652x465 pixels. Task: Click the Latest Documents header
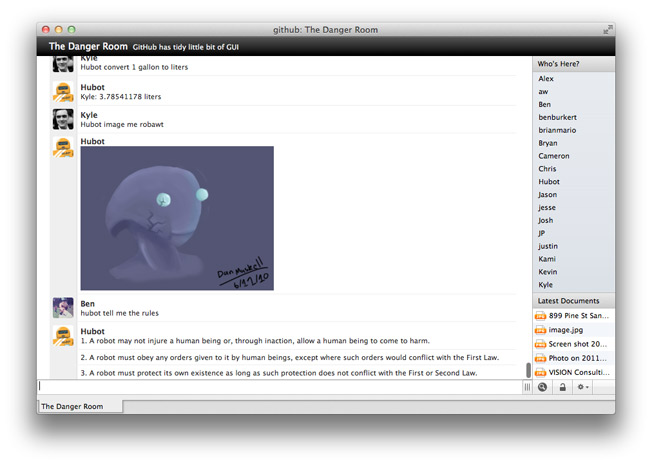pos(573,301)
